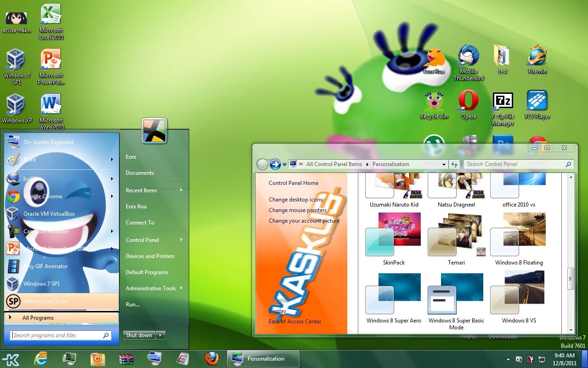Open the address bar history dropdown
Image resolution: width=588 pixels, height=368 pixels.
(444, 164)
